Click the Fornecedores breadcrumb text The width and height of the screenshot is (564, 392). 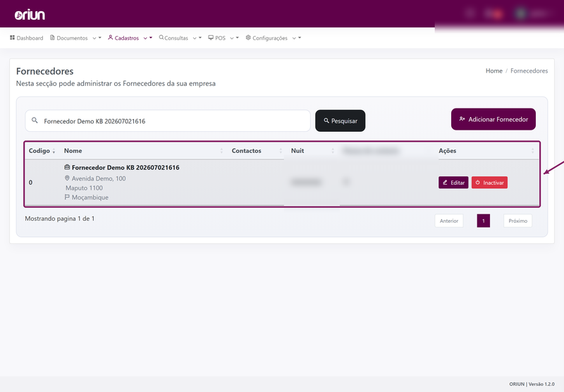click(529, 71)
